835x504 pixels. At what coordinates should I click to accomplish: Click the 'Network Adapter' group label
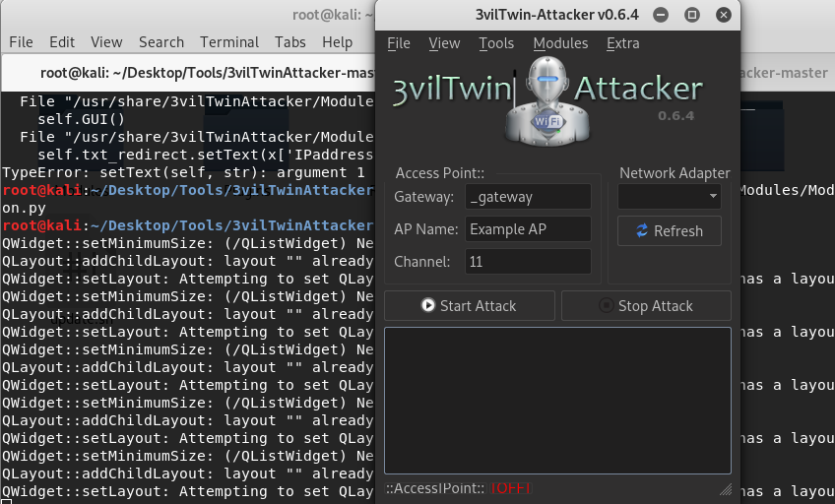click(x=674, y=173)
